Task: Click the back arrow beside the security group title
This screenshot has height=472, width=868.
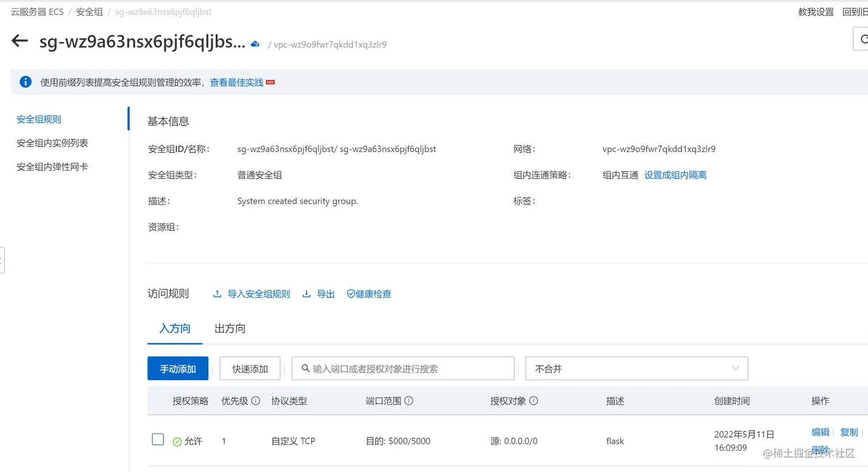Action: tap(20, 41)
